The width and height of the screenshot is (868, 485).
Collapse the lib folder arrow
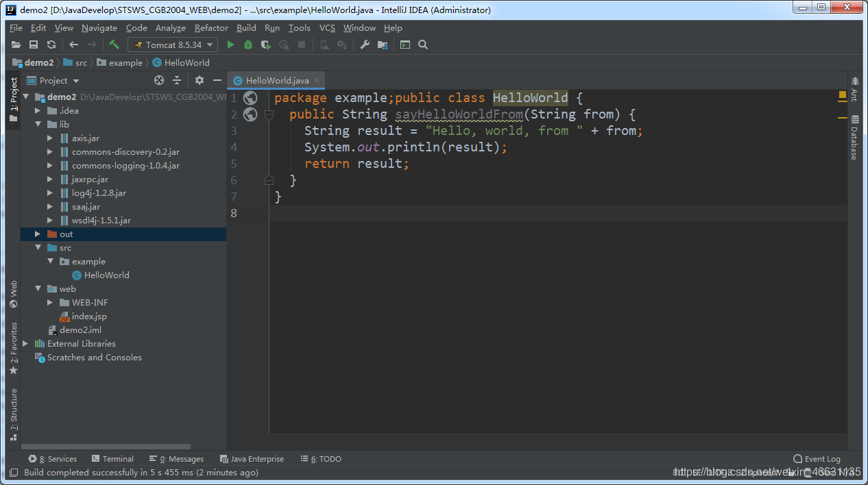click(38, 124)
